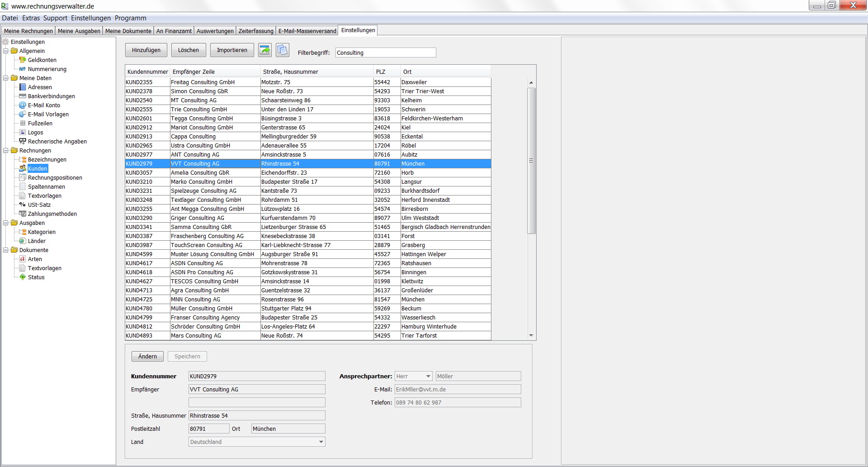The height and width of the screenshot is (467, 868).
Task: Select Logos in the Meine Daten group
Action: (x=35, y=133)
